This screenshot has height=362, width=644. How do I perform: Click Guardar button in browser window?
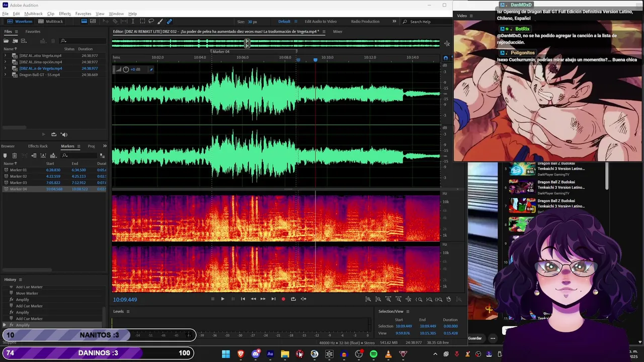(475, 338)
